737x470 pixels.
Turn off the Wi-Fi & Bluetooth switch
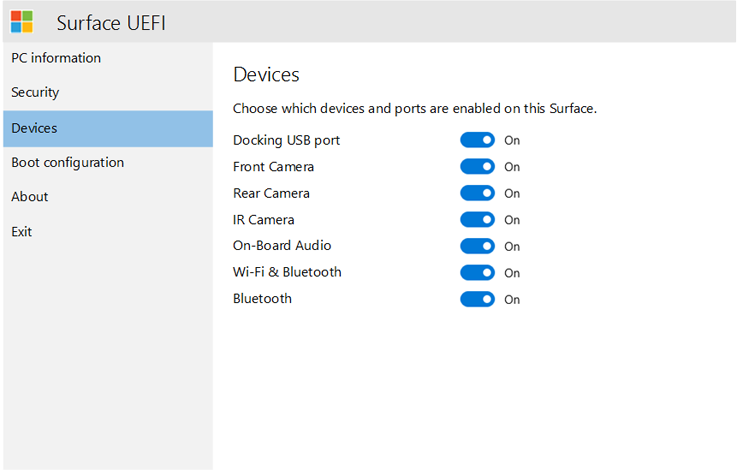[477, 273]
